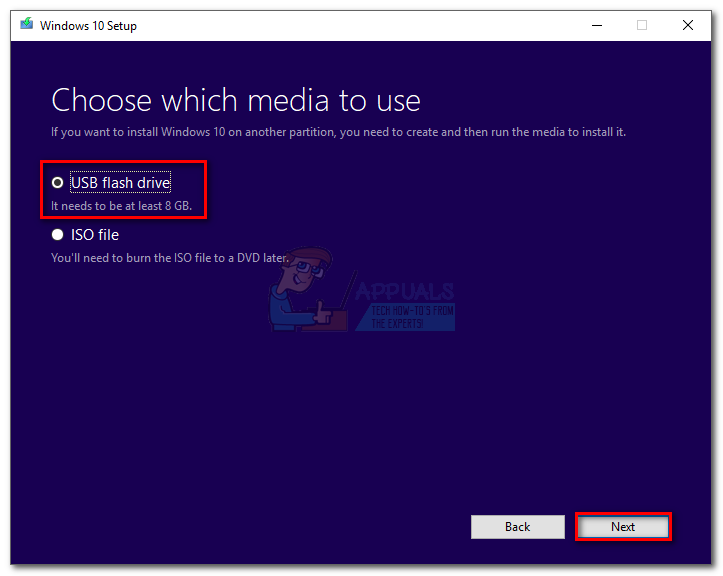Click the Windows 10 Setup title icon
This screenshot has height=576, width=723.
coord(27,24)
